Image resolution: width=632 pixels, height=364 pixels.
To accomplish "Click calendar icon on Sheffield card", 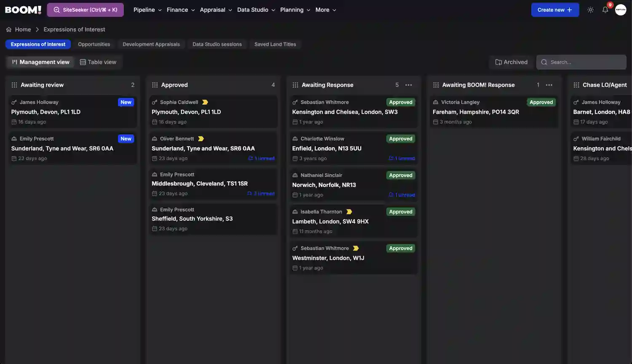I will point(155,228).
